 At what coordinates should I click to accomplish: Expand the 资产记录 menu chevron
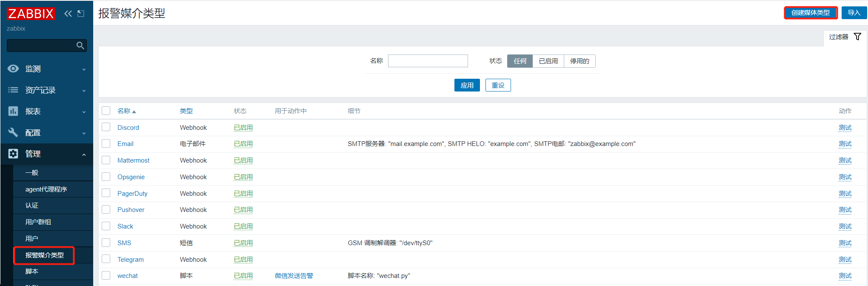click(x=84, y=91)
